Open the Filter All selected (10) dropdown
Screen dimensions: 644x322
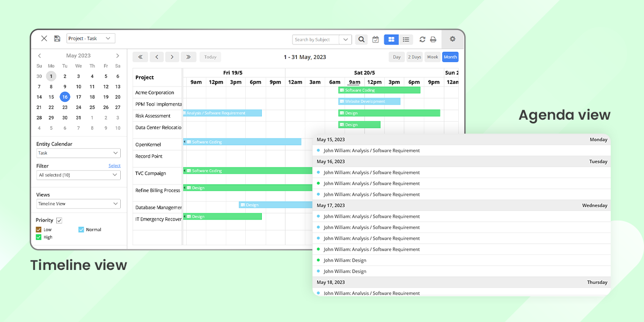point(78,175)
